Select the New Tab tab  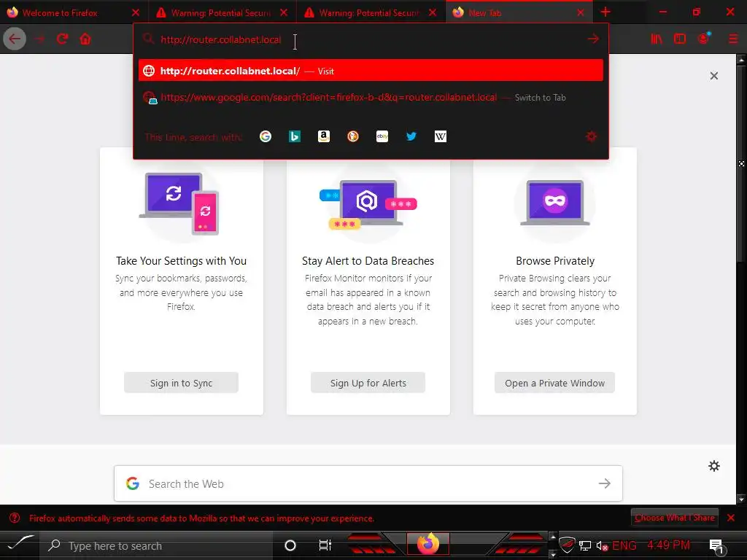pyautogui.click(x=519, y=12)
